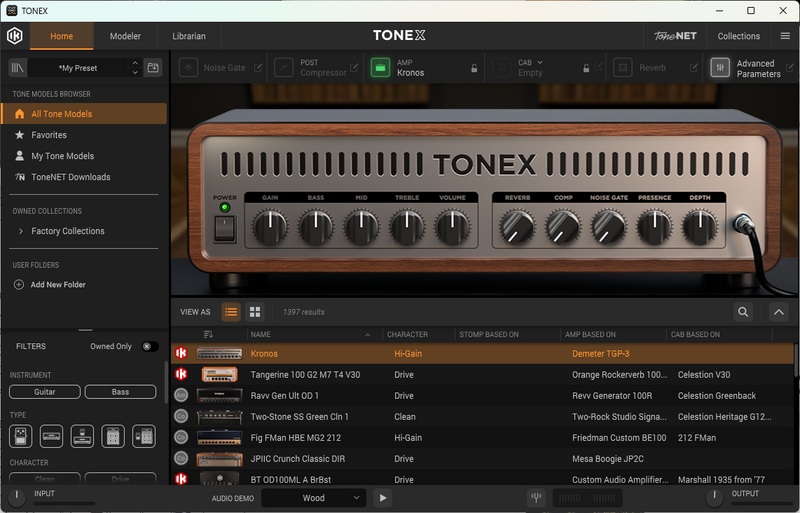Open the hamburger main menu
Viewport: 800px width, 513px height.
[785, 36]
